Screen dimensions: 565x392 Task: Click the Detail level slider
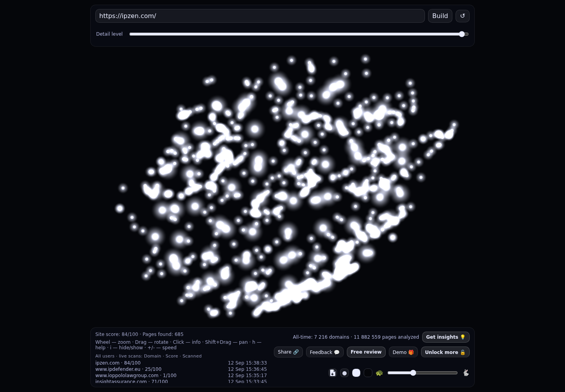pyautogui.click(x=299, y=34)
